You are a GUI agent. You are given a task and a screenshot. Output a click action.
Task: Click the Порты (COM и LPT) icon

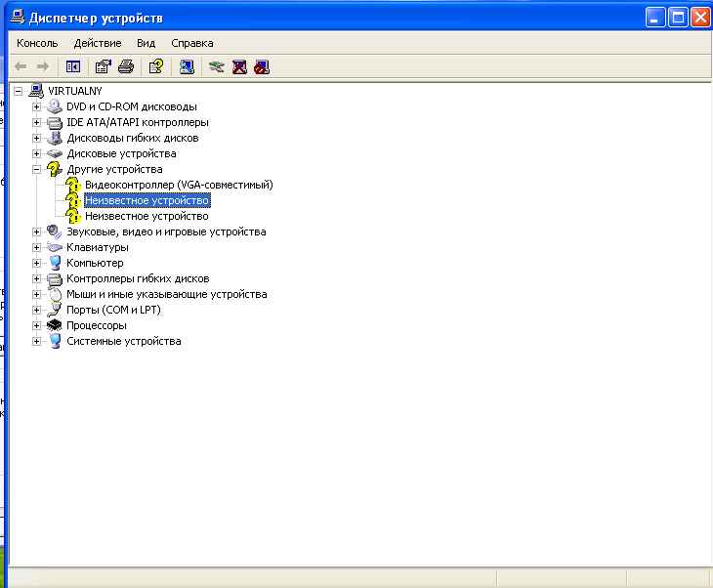(x=55, y=310)
